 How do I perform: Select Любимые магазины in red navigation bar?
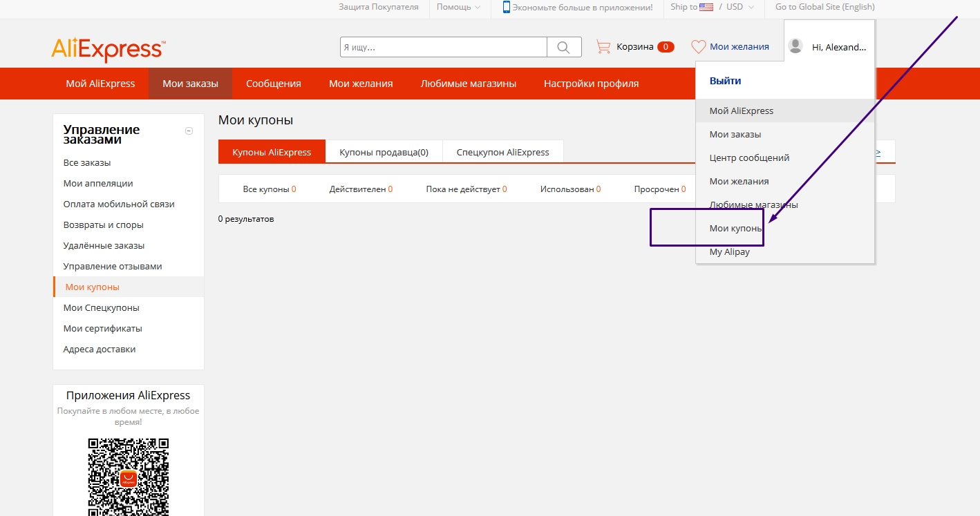click(469, 84)
